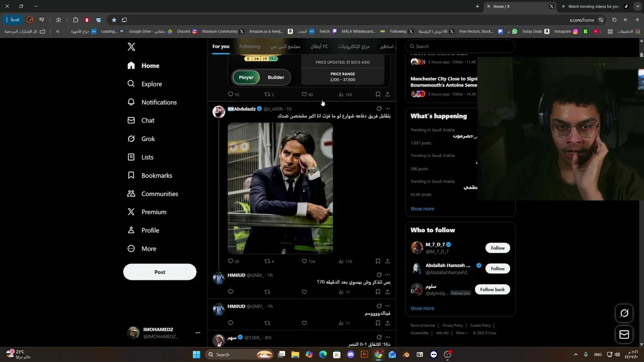Open Grok from the sidebar
Viewport: 644px width, 362px height.
pyautogui.click(x=141, y=139)
